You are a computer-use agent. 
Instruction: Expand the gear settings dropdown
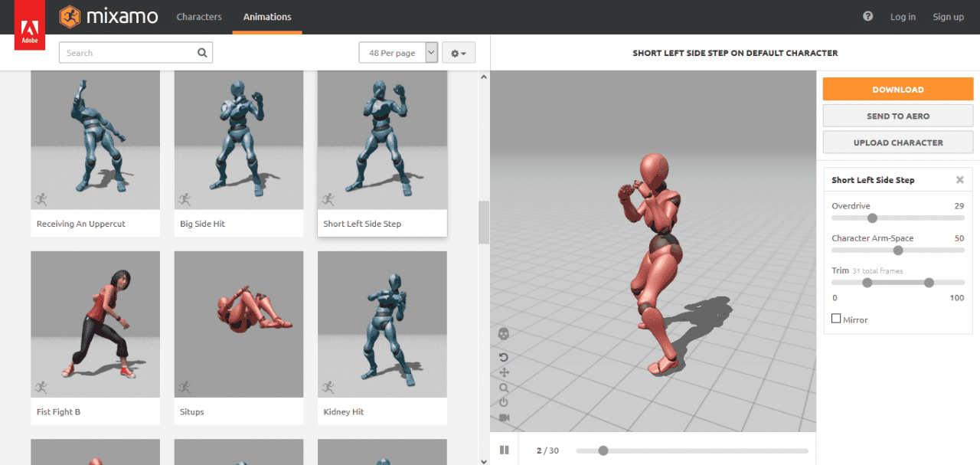(459, 53)
